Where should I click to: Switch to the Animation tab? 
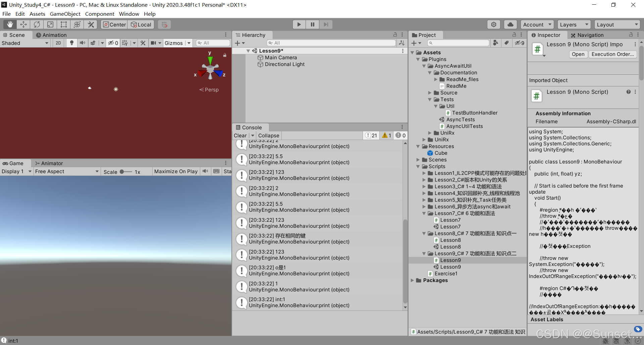(51, 35)
